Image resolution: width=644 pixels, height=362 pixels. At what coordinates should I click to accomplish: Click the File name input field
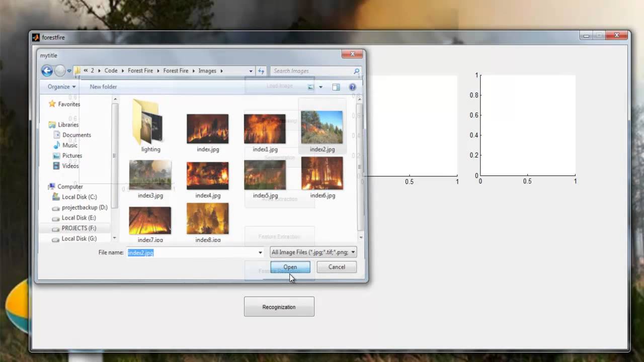pos(192,252)
